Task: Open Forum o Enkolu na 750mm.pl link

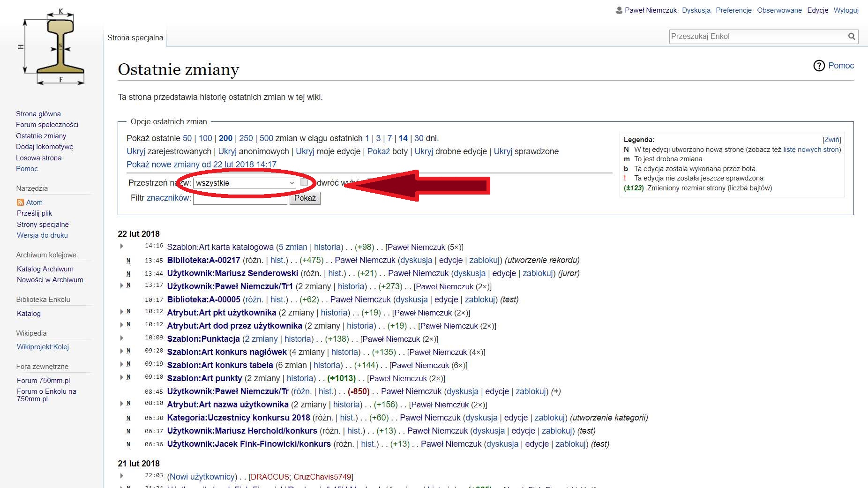Action: point(46,395)
